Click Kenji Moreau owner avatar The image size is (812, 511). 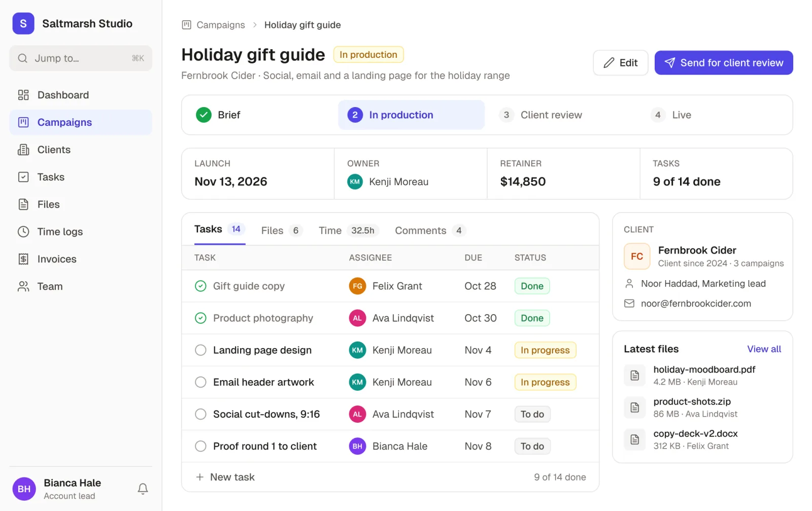355,182
